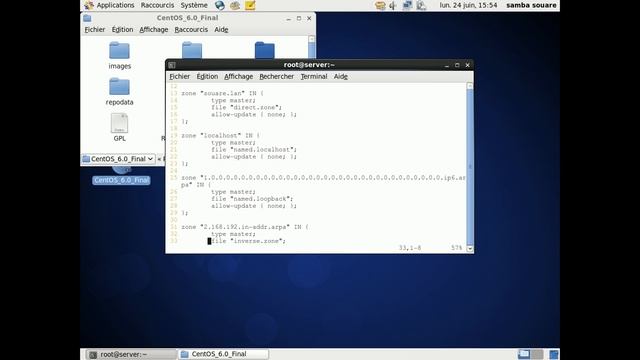Open the Terminal menu in terminal window
The height and width of the screenshot is (360, 640).
(313, 76)
